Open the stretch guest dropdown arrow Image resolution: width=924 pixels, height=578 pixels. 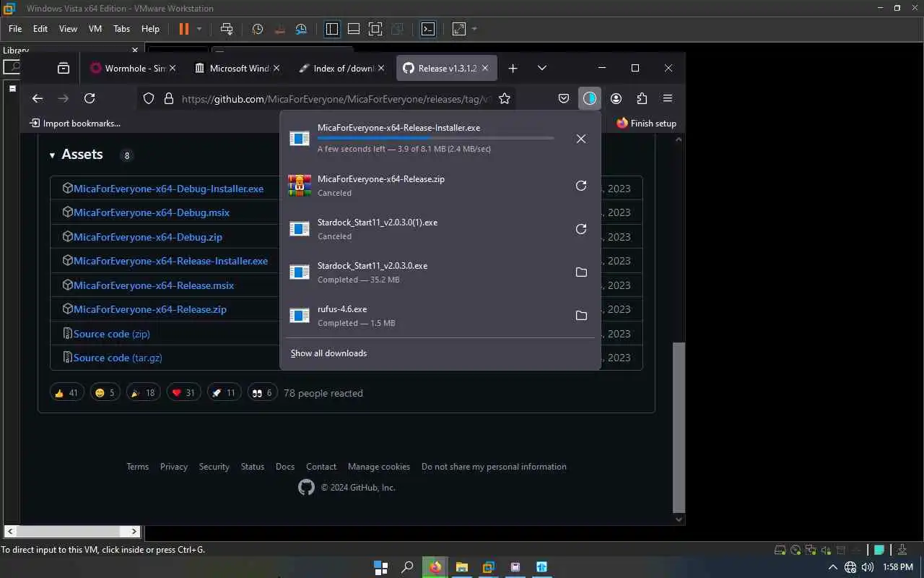point(474,29)
